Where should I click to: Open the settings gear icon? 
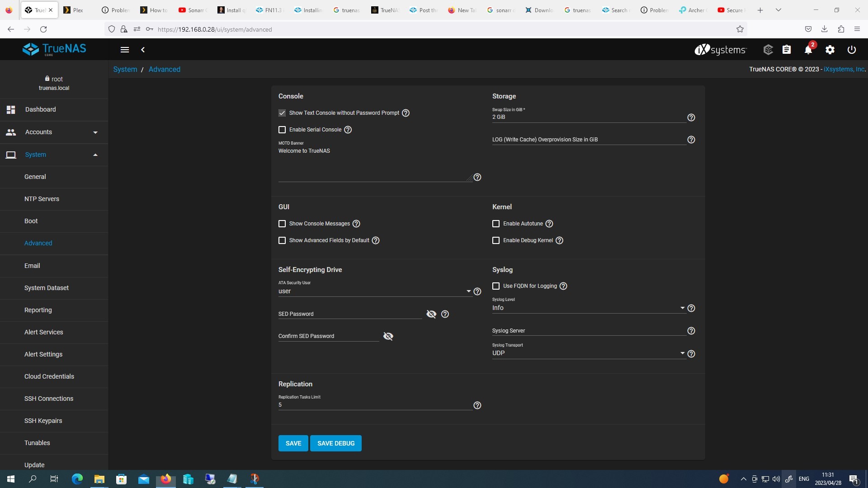click(830, 50)
